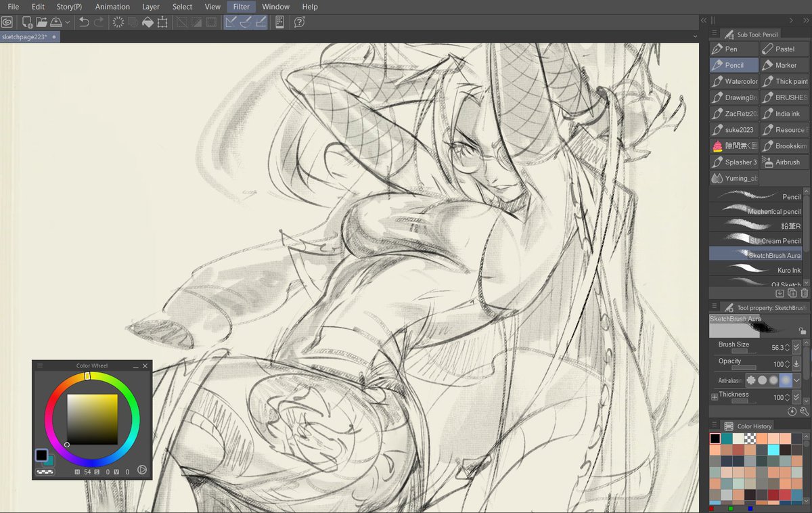Click the Redo arrow icon
The image size is (812, 513).
coord(99,22)
